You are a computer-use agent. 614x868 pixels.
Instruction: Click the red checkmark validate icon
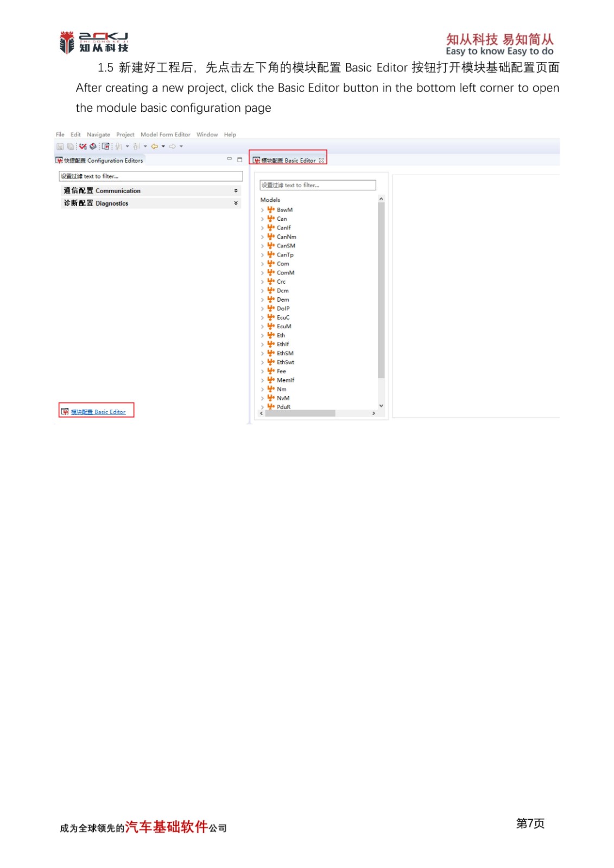[x=83, y=146]
